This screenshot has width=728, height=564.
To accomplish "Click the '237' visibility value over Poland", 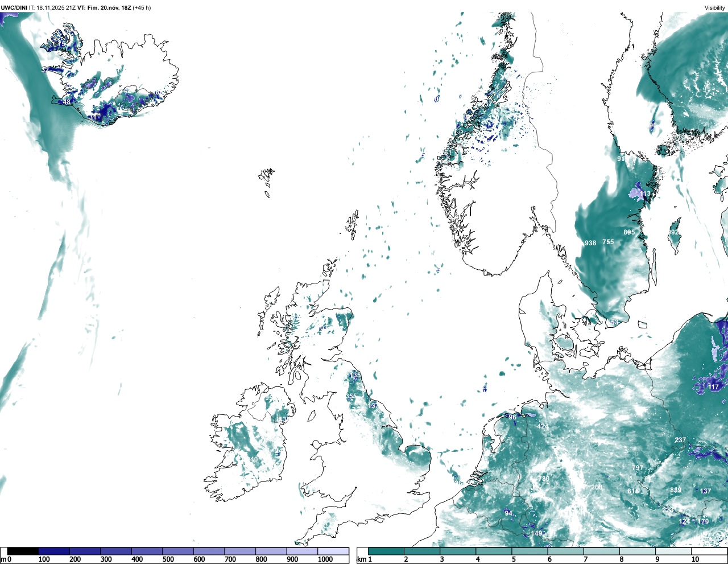I will [x=680, y=440].
